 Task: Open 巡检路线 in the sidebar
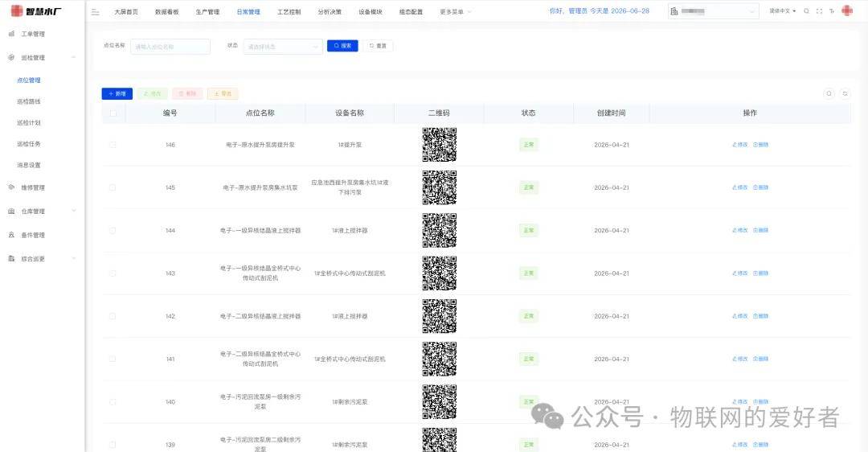tap(29, 102)
